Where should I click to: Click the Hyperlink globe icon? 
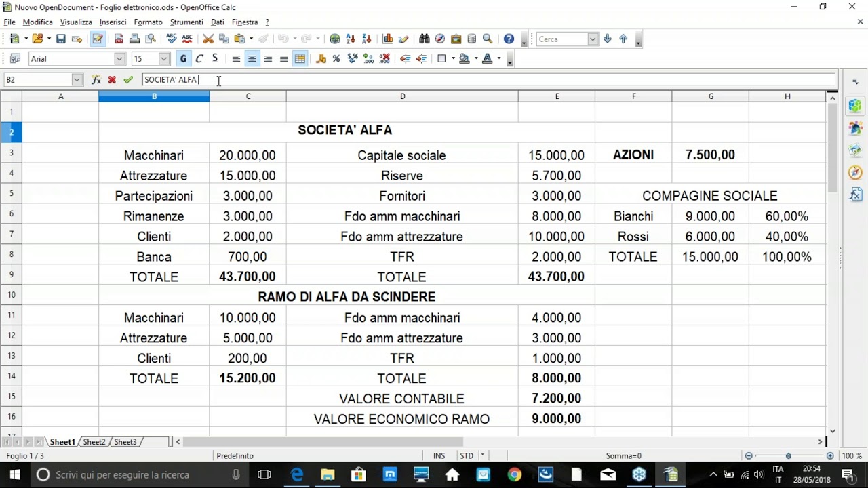[334, 39]
